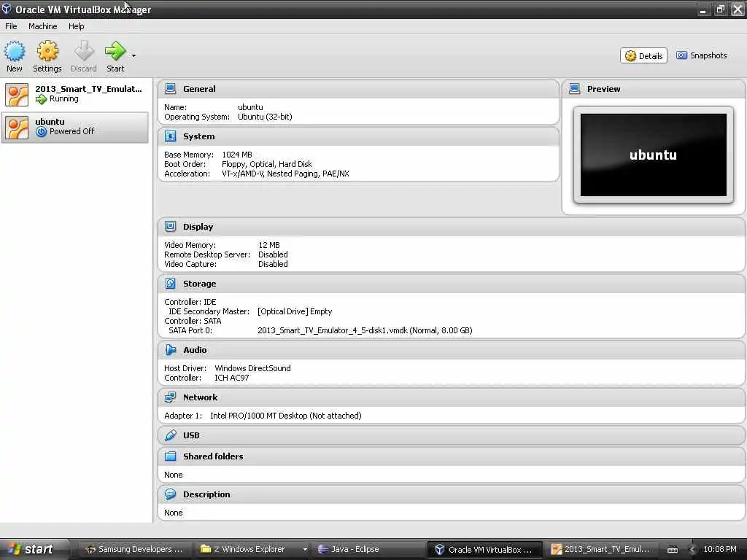The image size is (747, 560).
Task: Click the '[Optical Drive] Empty' storage entry
Action: 295,311
